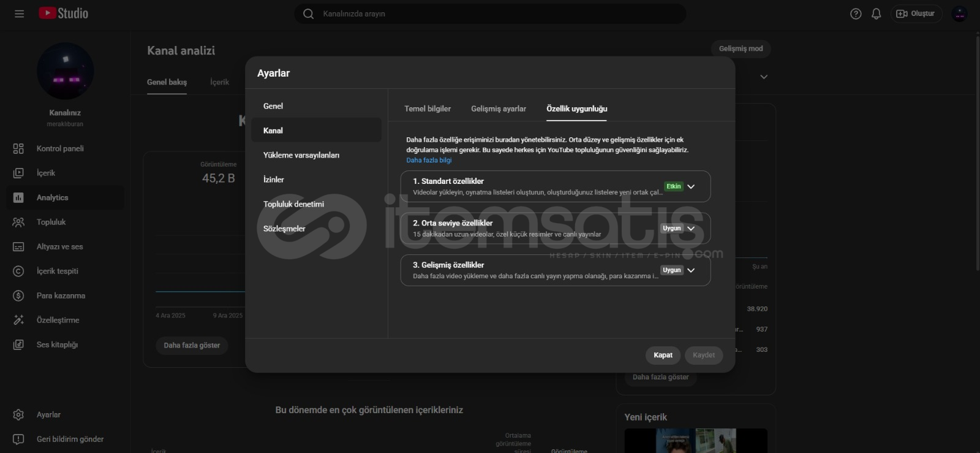The image size is (980, 453).
Task: Open Kontrol paneli from the sidebar
Action: [59, 148]
